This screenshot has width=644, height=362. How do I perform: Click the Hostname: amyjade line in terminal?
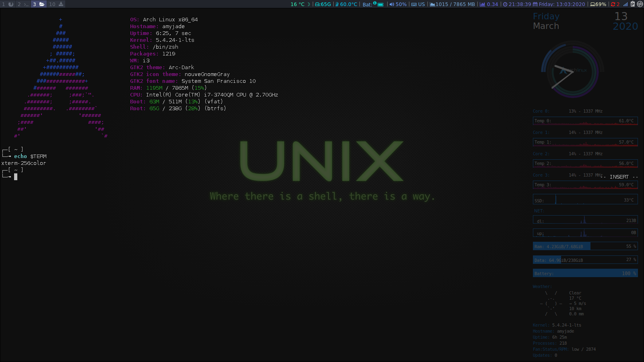pos(157,26)
